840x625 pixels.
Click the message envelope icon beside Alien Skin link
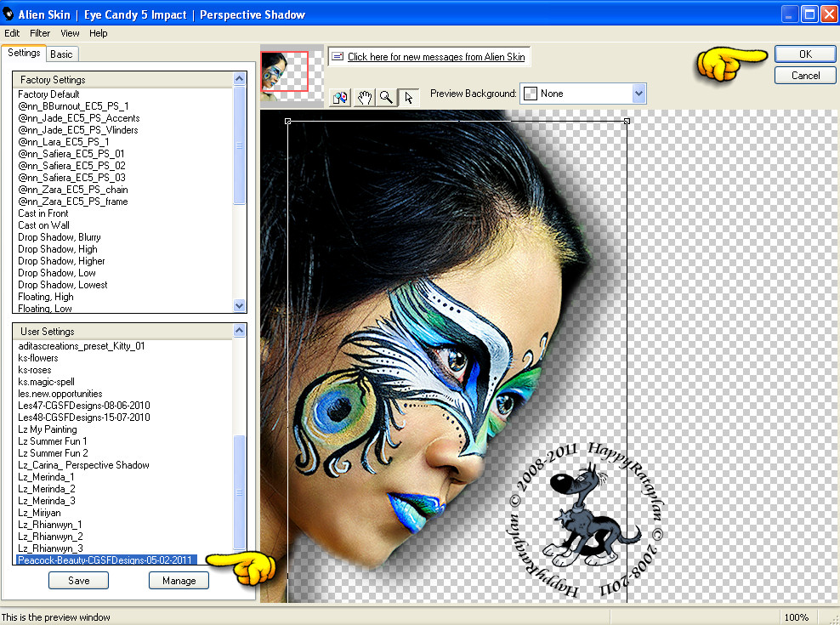(337, 56)
